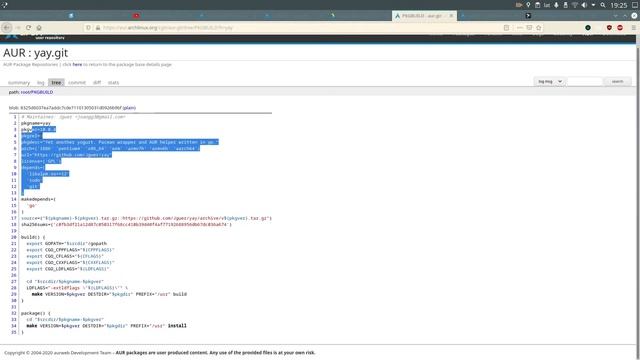Bookmark this page with the star icon
The image size is (640, 360).
539,27
